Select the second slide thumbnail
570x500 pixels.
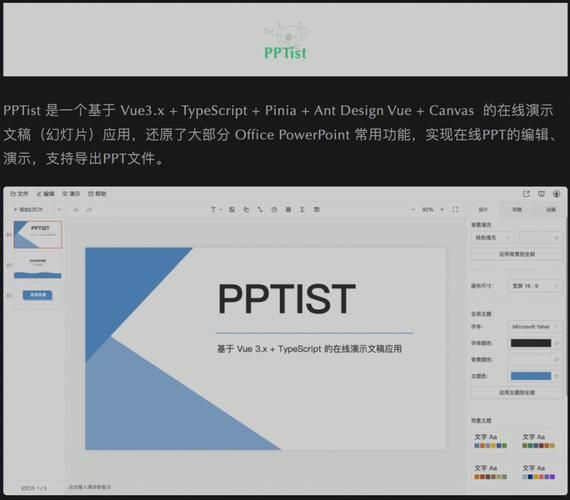tap(38, 265)
